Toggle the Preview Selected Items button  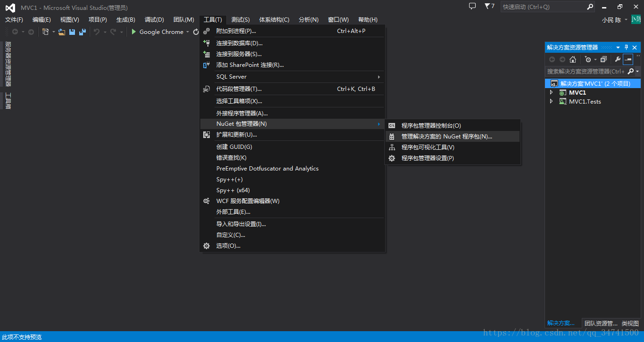628,59
